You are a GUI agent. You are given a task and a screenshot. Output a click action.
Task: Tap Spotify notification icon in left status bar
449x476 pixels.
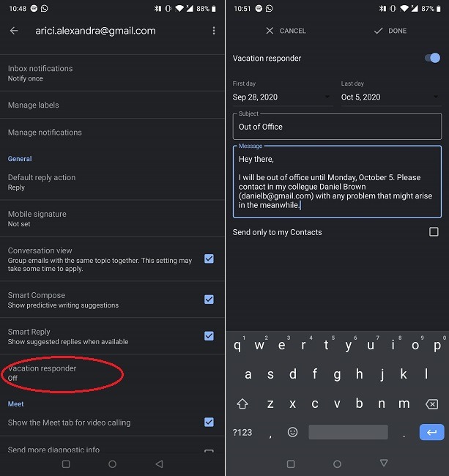tap(34, 9)
